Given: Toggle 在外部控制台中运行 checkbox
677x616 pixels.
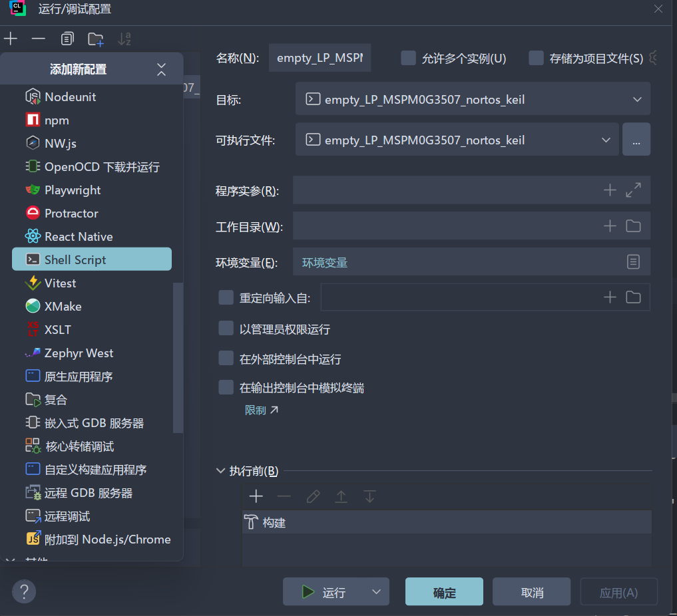Looking at the screenshot, I should pos(226,358).
